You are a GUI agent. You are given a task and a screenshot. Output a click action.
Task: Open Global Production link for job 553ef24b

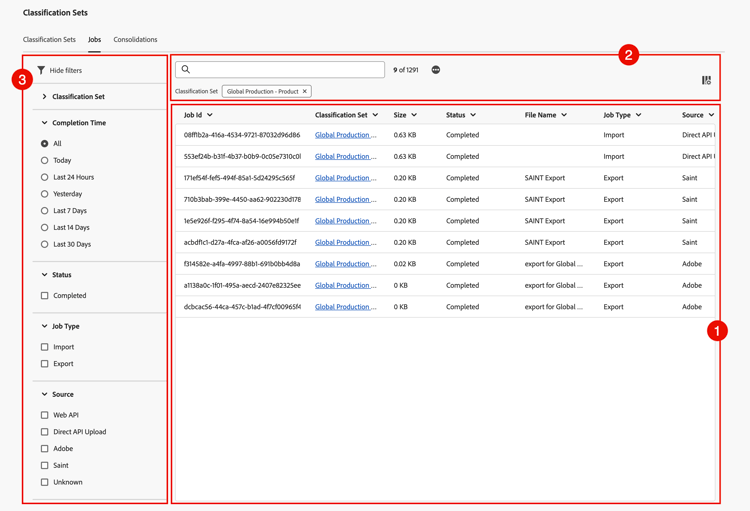pyautogui.click(x=345, y=156)
